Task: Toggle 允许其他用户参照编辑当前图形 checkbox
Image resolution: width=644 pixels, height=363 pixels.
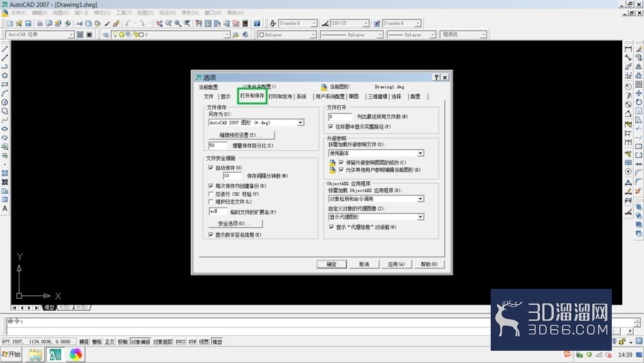Action: coord(341,170)
